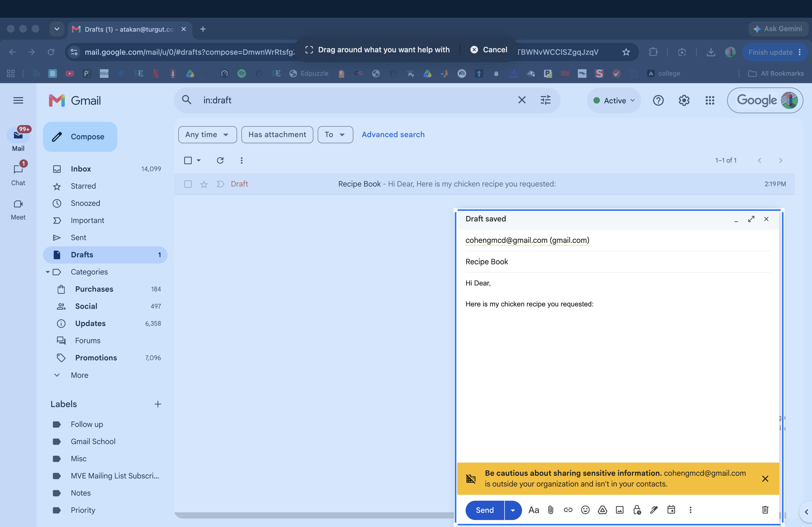The width and height of the screenshot is (812, 527).
Task: Star the Recipe Book draft
Action: click(204, 184)
